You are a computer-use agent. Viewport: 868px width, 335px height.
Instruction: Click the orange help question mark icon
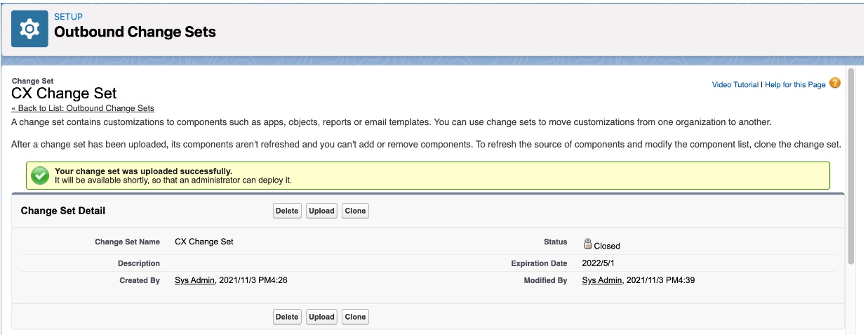coord(834,83)
